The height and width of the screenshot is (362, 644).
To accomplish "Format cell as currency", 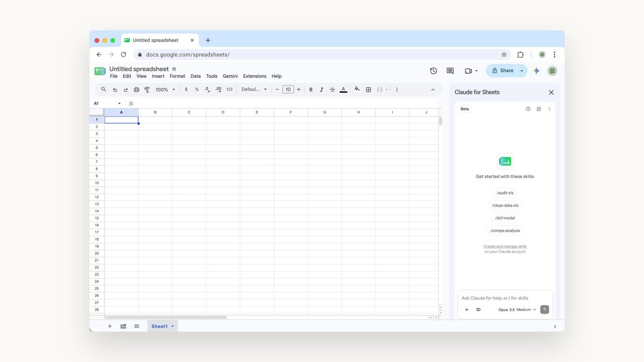I will point(186,90).
